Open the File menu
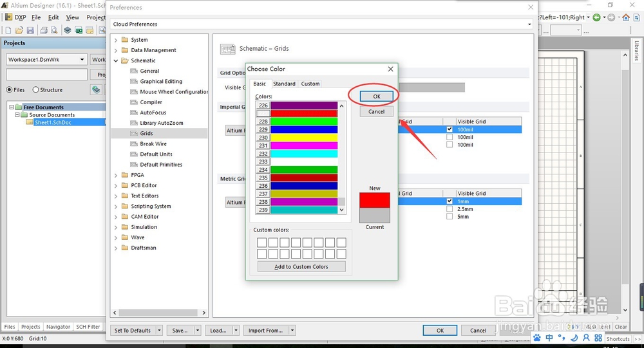644x348 pixels. [x=36, y=17]
